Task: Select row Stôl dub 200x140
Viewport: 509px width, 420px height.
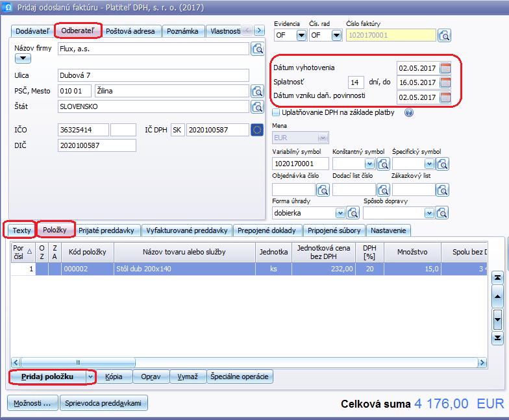Action: coord(249,269)
